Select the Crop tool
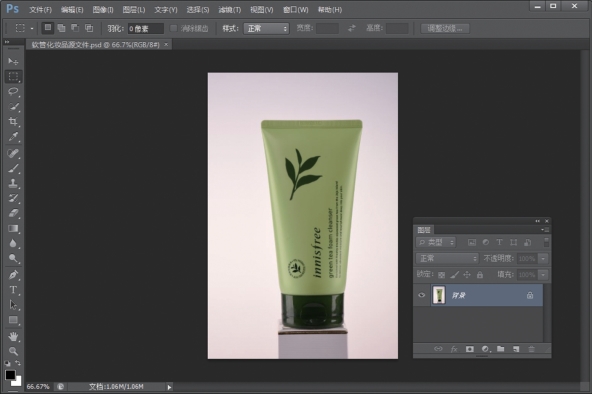Viewport: 592px width, 394px height. coord(13,122)
